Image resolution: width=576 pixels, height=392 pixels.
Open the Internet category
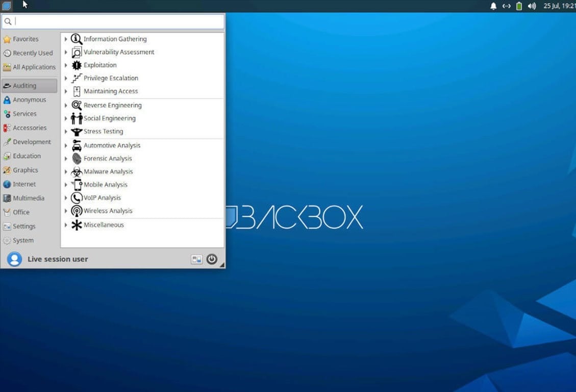(24, 184)
